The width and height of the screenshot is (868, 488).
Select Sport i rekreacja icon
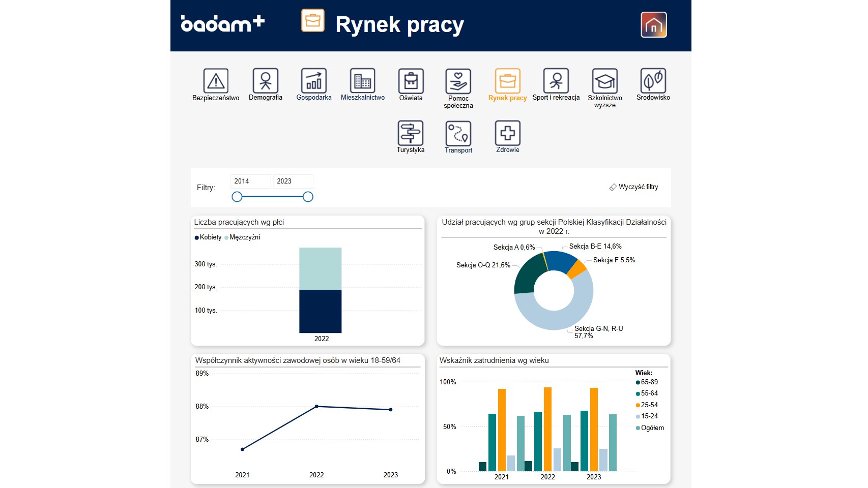click(x=556, y=81)
